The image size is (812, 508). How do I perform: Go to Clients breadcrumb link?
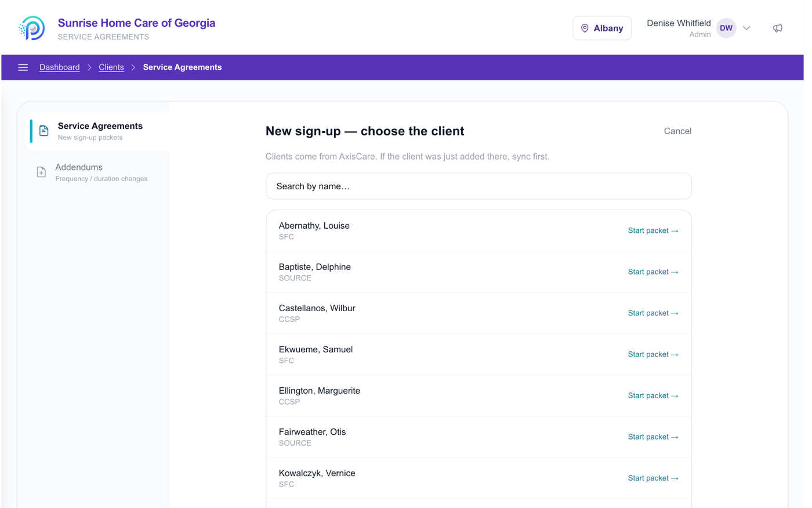tap(111, 67)
